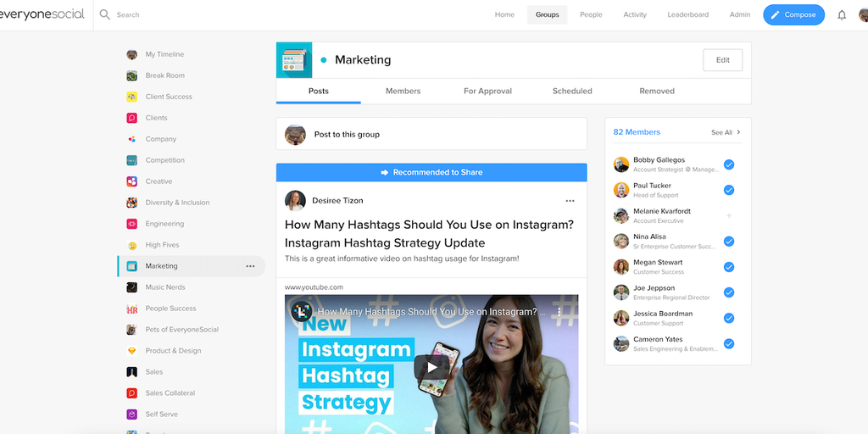Screen dimensions: 868x434
Task: Click the Company group icon
Action: point(131,139)
